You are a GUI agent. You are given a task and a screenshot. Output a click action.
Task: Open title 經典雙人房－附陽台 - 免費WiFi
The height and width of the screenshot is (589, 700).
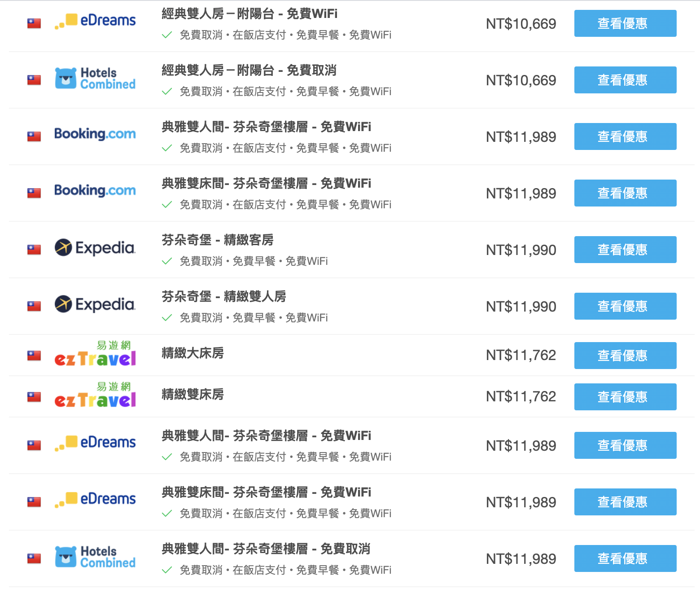(x=249, y=14)
